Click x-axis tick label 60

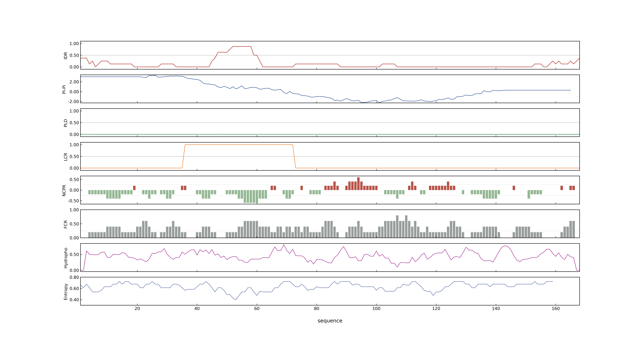pos(257,309)
